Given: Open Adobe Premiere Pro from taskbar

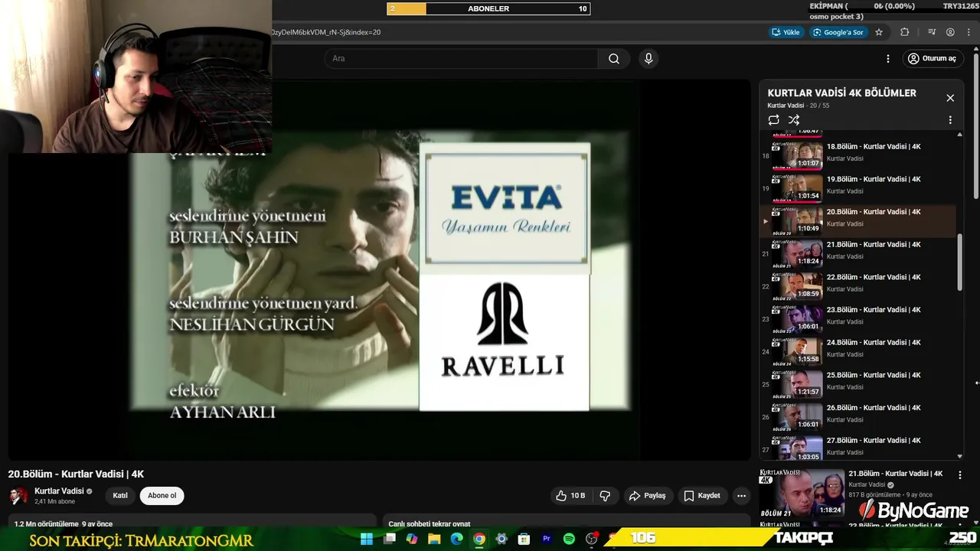Looking at the screenshot, I should pyautogui.click(x=547, y=539).
